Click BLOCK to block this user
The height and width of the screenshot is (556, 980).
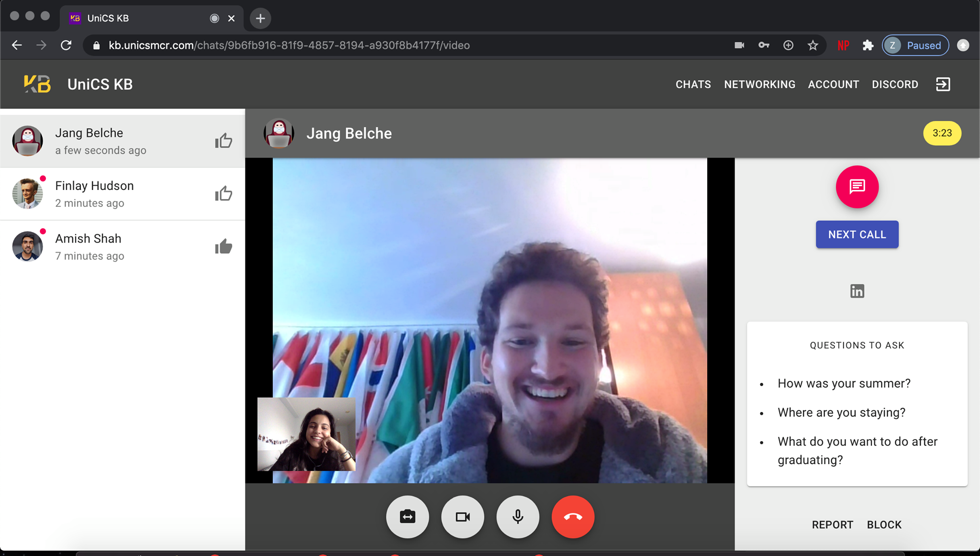(x=884, y=525)
